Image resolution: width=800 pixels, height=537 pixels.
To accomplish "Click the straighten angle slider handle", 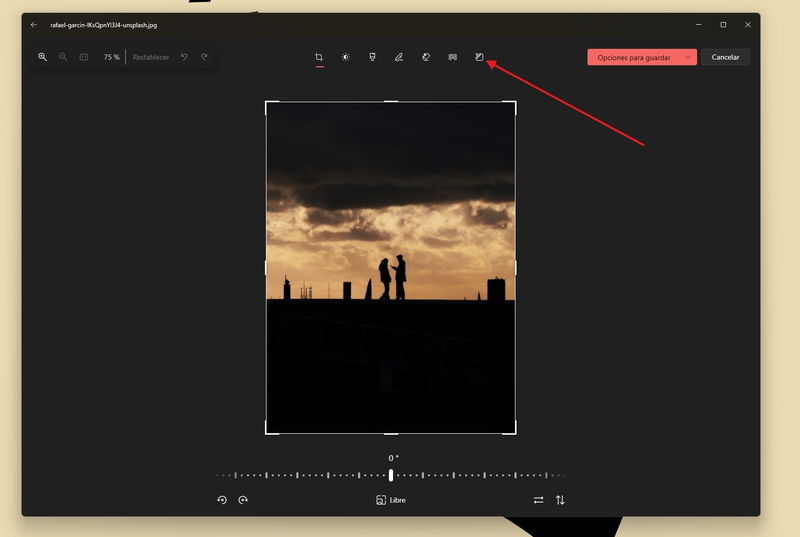I will [x=391, y=475].
